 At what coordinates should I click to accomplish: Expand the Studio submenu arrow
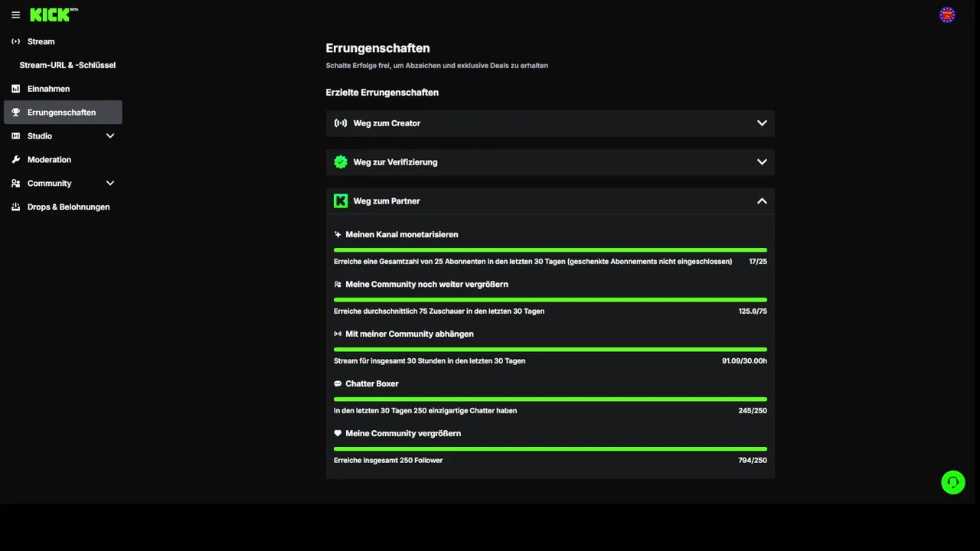(110, 136)
